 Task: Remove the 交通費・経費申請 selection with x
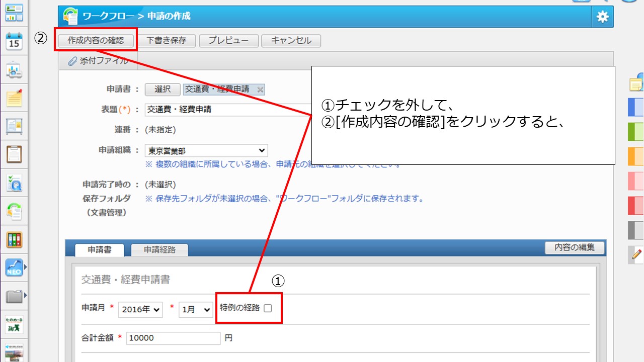[260, 89]
